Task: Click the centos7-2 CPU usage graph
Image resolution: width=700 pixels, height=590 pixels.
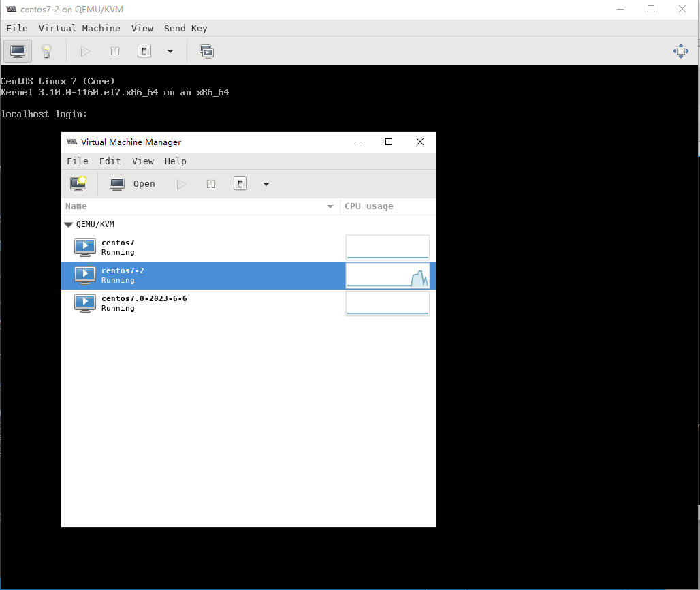Action: [387, 275]
